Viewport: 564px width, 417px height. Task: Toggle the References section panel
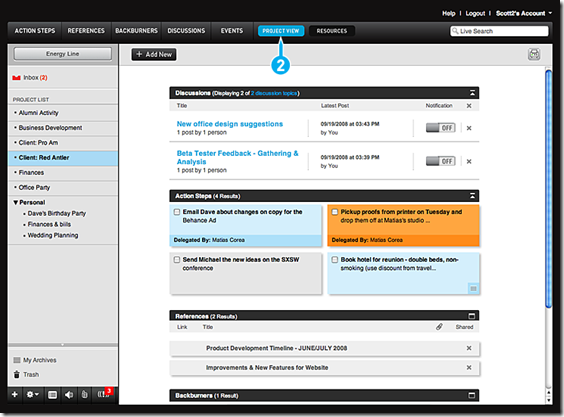pos(472,316)
